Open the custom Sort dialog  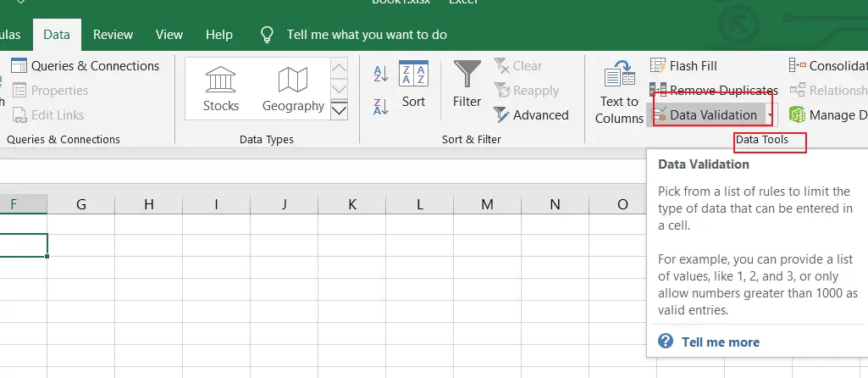click(x=413, y=85)
